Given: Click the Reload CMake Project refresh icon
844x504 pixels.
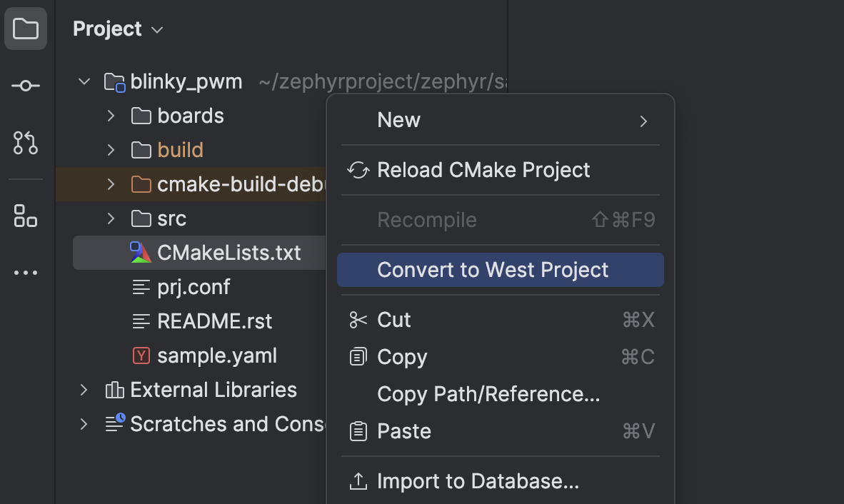Looking at the screenshot, I should pos(358,170).
